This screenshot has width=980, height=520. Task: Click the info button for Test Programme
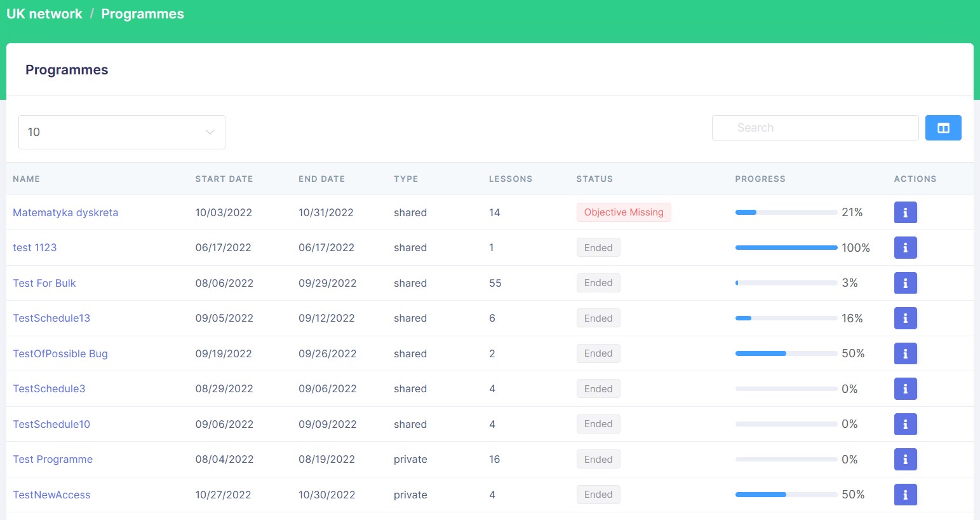coord(905,460)
